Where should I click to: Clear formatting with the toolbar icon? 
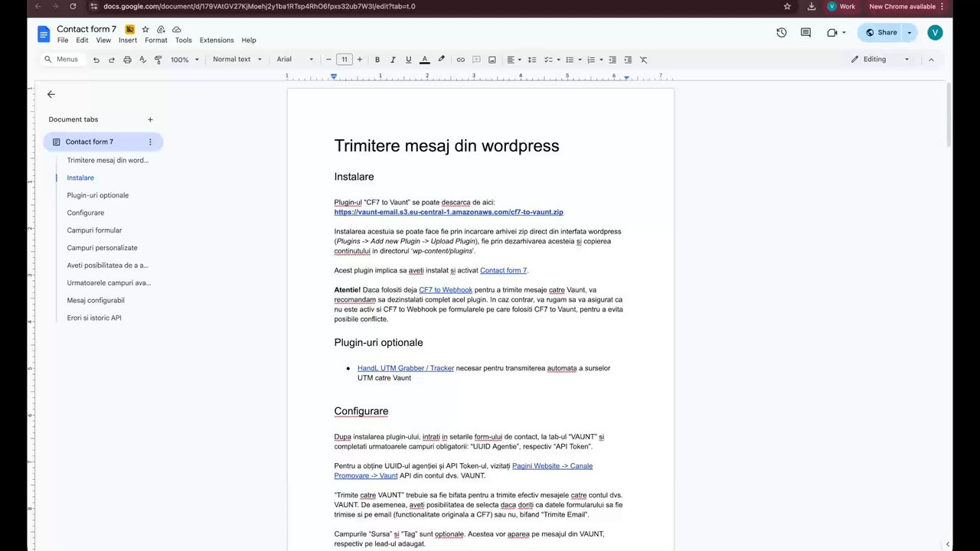tap(643, 60)
